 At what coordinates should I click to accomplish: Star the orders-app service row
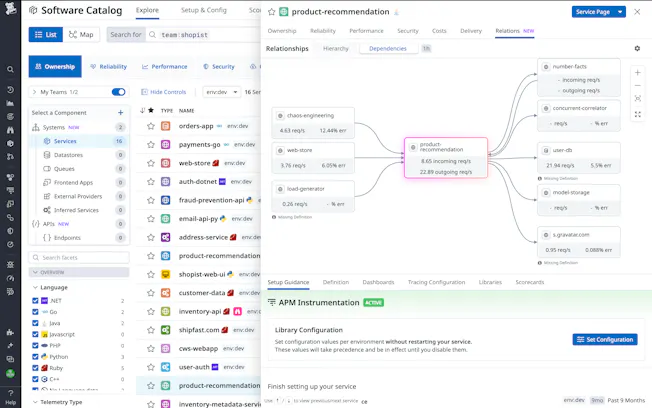coord(151,126)
